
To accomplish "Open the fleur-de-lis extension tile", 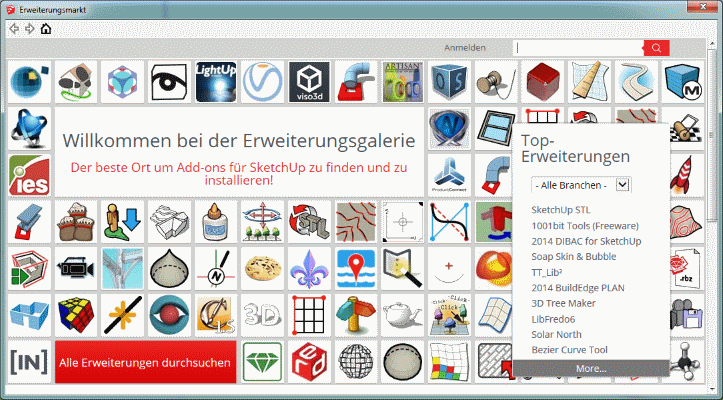I will click(x=309, y=268).
